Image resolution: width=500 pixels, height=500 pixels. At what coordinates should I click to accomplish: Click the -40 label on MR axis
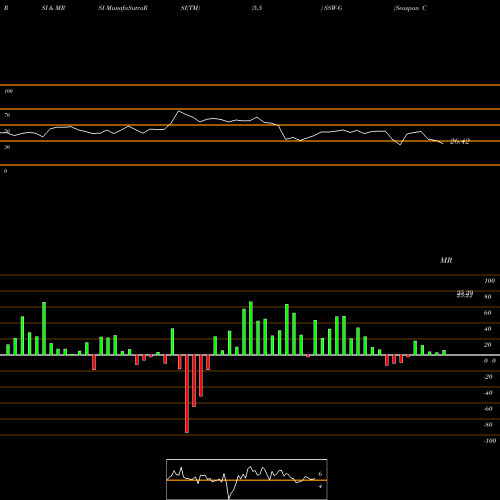click(488, 393)
